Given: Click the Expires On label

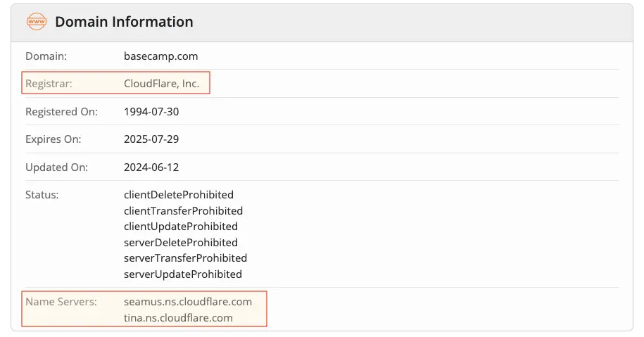Looking at the screenshot, I should [53, 139].
